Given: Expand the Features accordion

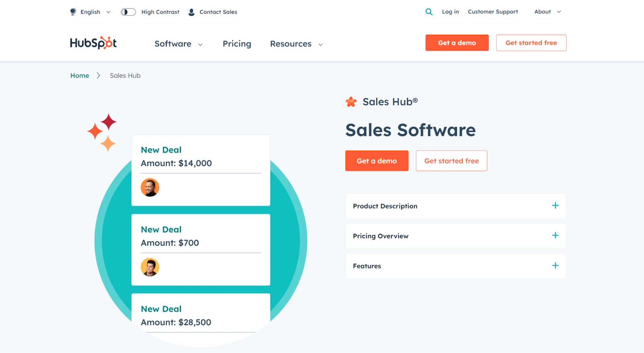Looking at the screenshot, I should 456,266.
